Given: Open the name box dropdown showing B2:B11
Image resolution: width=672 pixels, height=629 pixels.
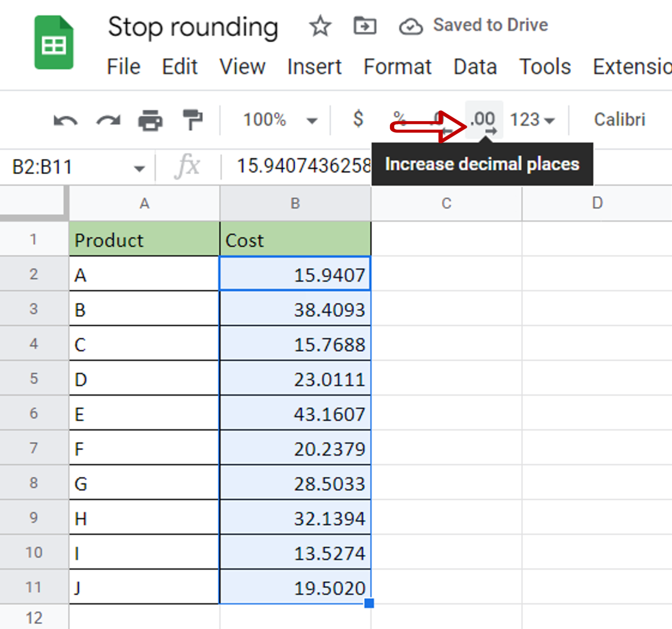Looking at the screenshot, I should tap(139, 167).
